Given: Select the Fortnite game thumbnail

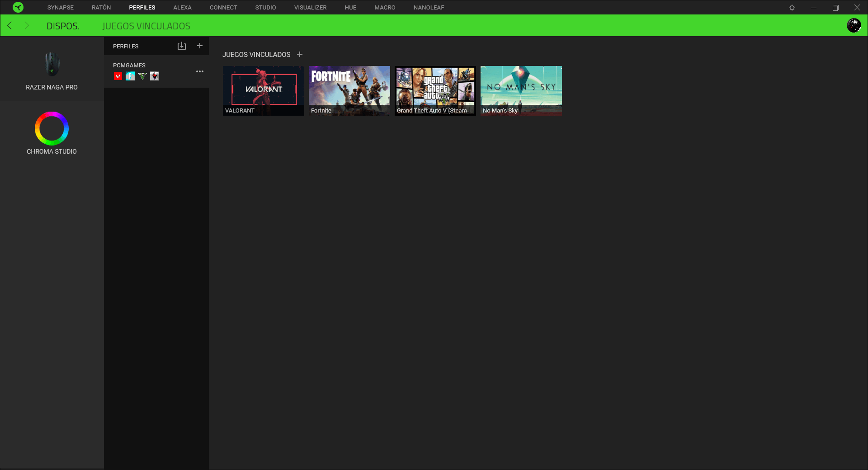Looking at the screenshot, I should (x=349, y=91).
